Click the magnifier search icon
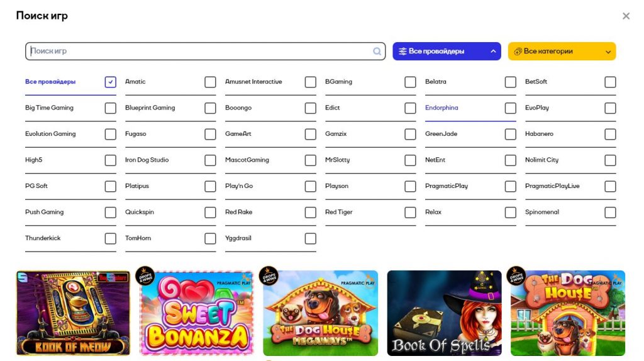Screen dimensions: 644x361 click(x=377, y=52)
